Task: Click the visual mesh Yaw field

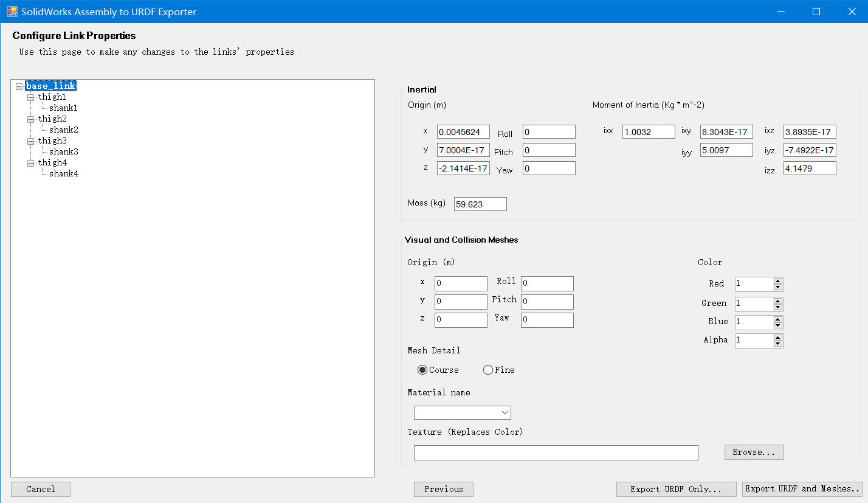Action: (x=547, y=321)
